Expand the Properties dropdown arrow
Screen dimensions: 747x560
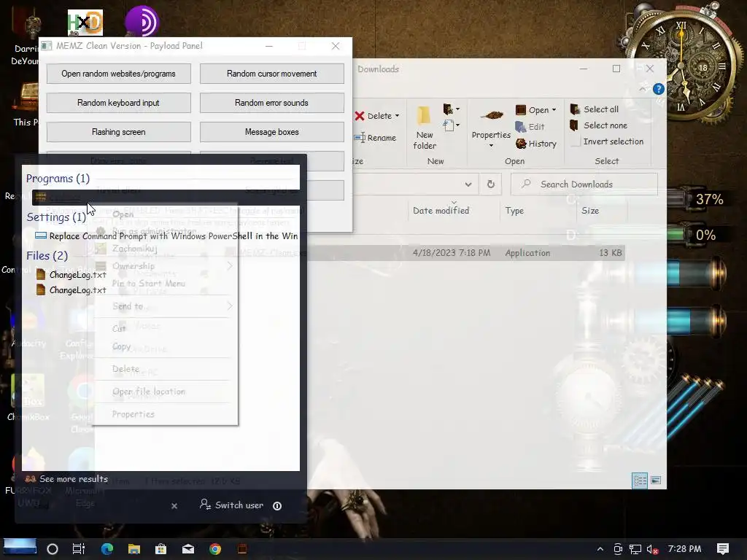point(491,145)
